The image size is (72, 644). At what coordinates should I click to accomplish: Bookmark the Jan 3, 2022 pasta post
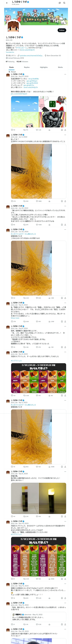tap(62, 201)
